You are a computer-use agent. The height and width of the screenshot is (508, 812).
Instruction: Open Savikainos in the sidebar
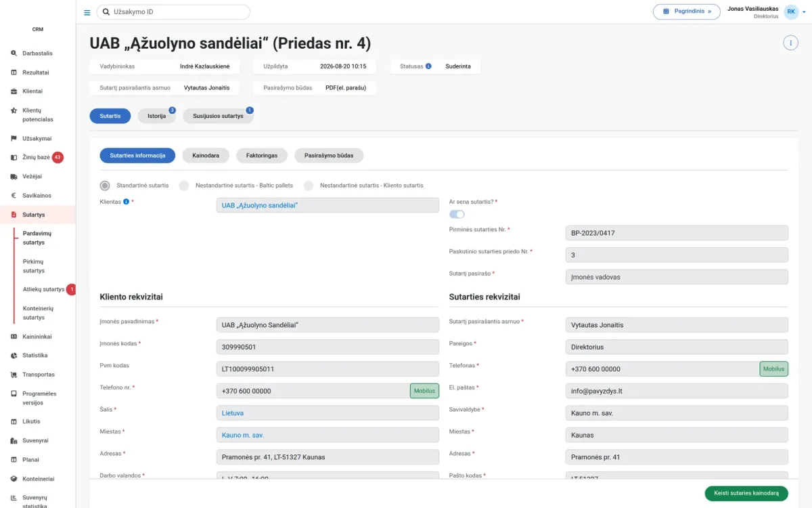click(38, 196)
